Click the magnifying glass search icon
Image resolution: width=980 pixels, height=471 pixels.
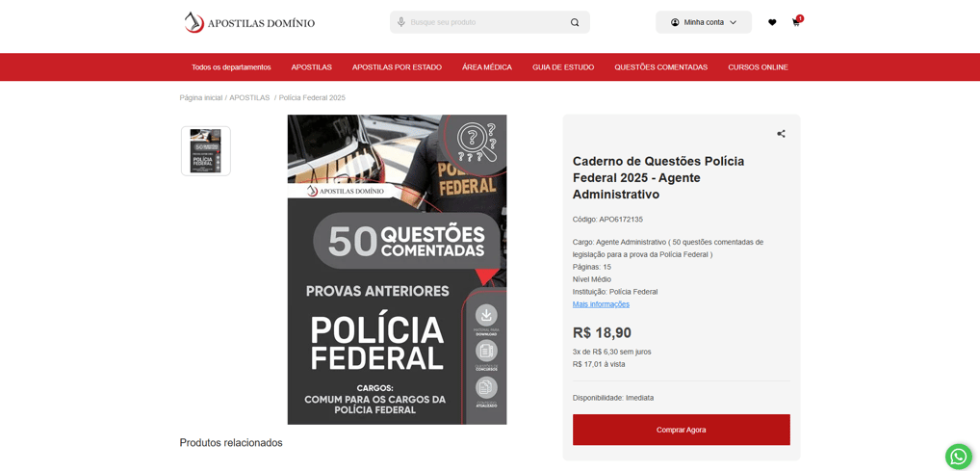(575, 22)
